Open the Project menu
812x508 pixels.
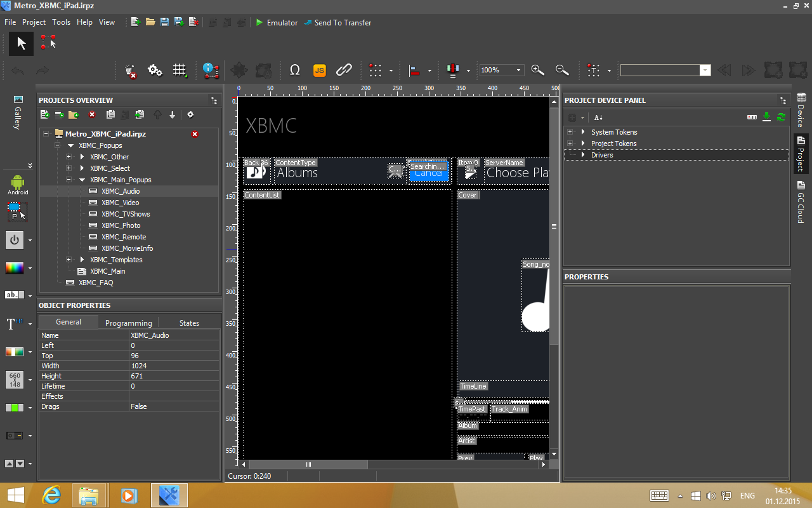(x=34, y=22)
